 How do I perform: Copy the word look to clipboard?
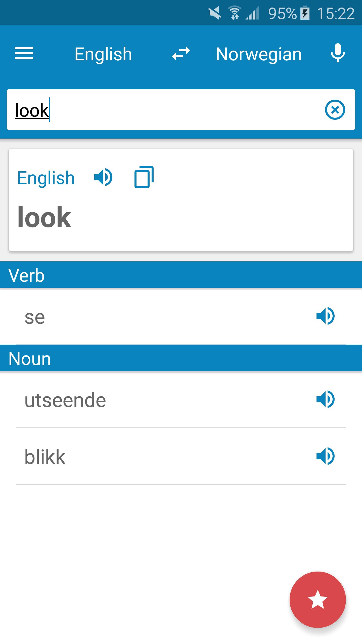pyautogui.click(x=144, y=177)
